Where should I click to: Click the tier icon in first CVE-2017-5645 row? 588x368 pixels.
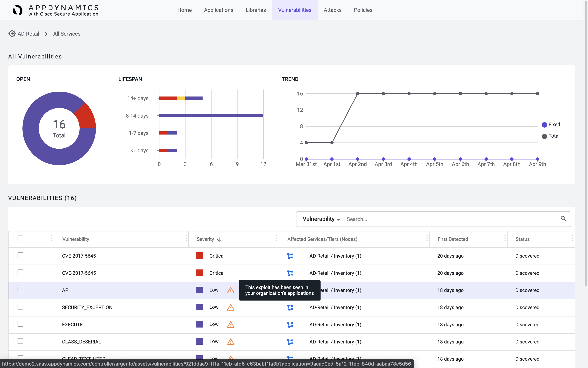click(290, 256)
